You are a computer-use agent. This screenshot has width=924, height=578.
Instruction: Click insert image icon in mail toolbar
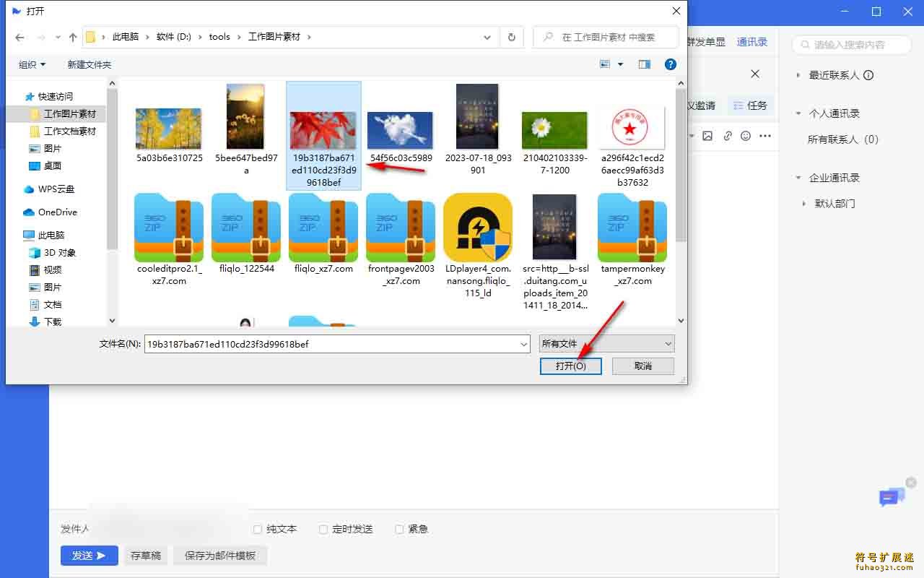(707, 136)
